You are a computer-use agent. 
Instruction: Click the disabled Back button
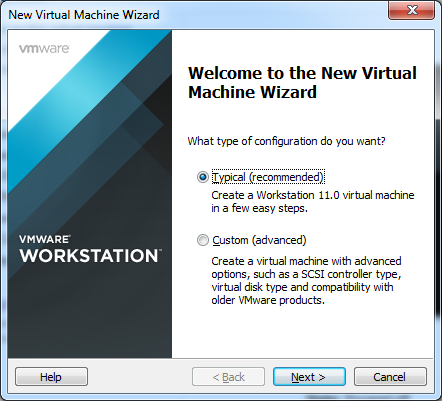pyautogui.click(x=228, y=377)
